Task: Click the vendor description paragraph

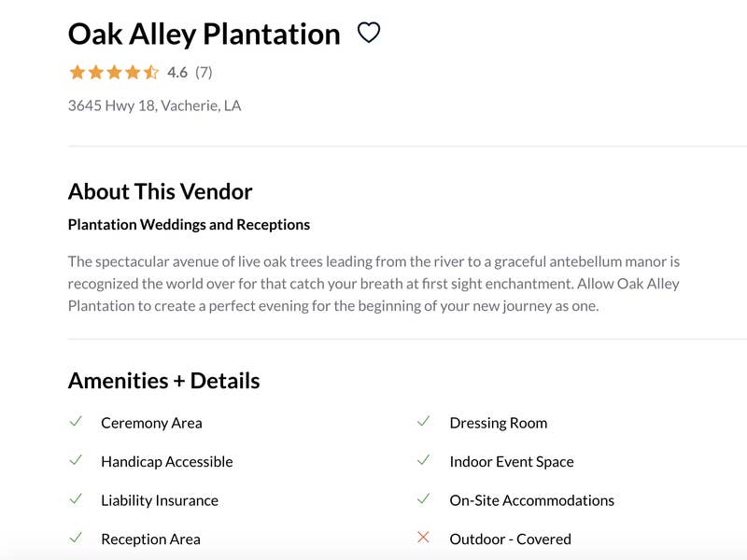Action: pyautogui.click(x=374, y=284)
